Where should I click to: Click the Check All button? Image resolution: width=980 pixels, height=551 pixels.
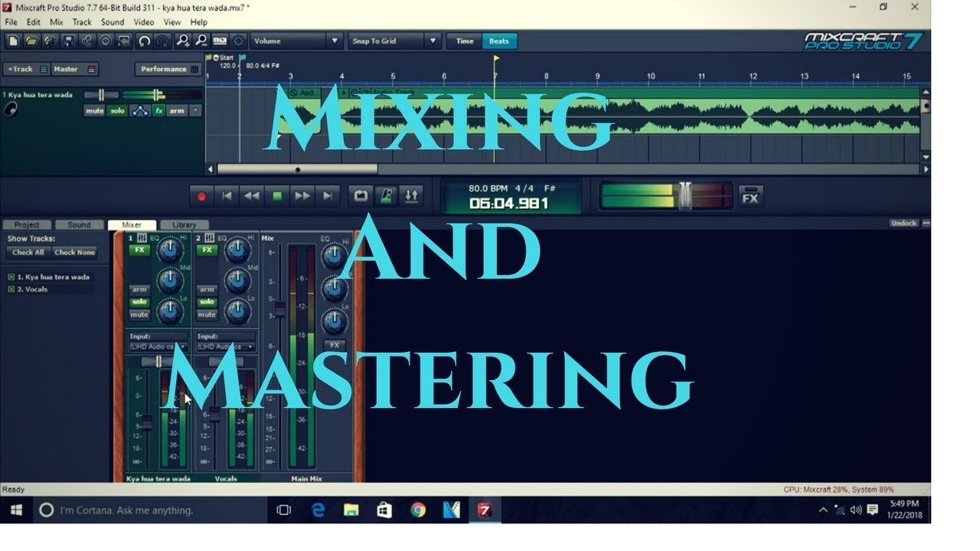(x=28, y=253)
